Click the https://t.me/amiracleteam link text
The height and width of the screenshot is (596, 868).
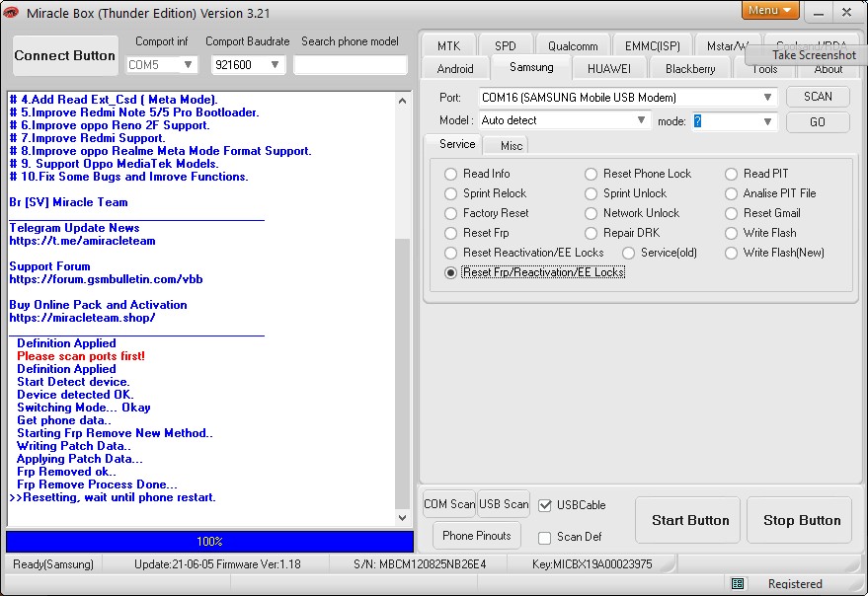83,241
